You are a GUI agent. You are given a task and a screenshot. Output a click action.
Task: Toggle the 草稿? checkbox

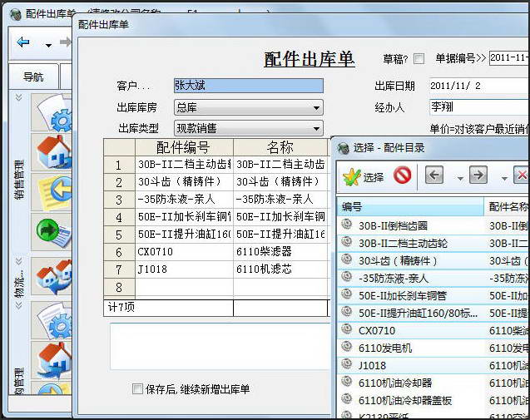419,59
